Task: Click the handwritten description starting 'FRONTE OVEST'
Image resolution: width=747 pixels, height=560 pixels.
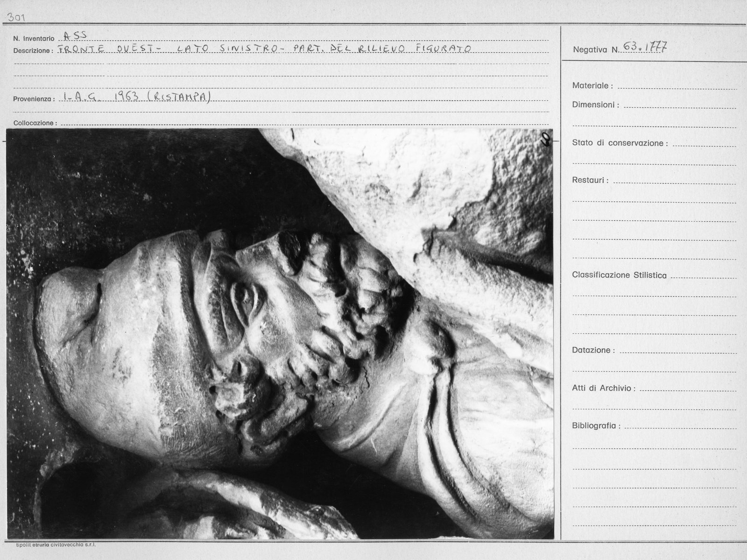Action: pos(264,48)
